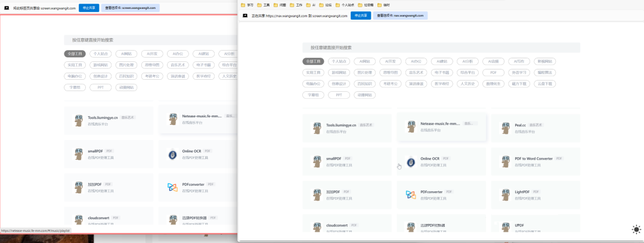This screenshot has width=644, height=243.
Task: Choose the 磁力下载 category chip
Action: tap(519, 83)
